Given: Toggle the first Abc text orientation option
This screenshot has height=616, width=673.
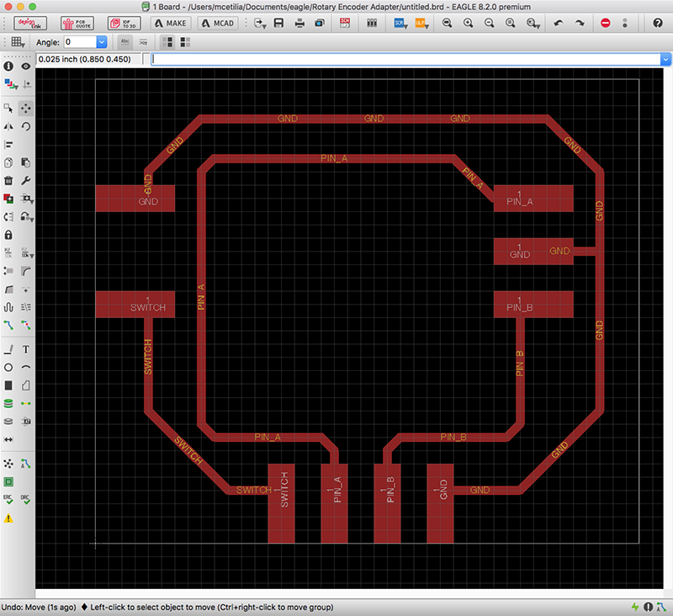Looking at the screenshot, I should point(125,42).
